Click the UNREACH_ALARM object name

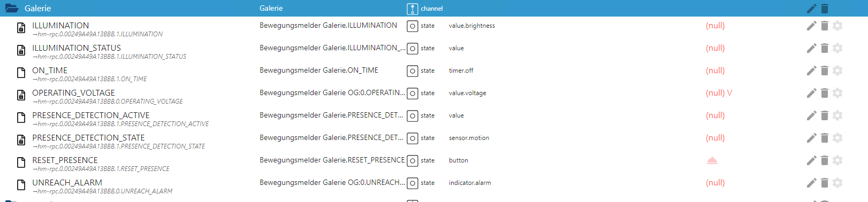(x=67, y=183)
